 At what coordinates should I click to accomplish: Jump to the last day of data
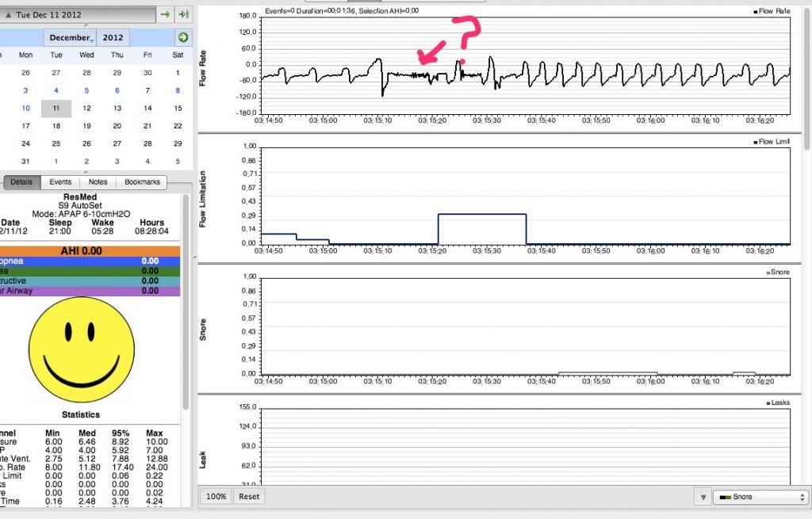click(184, 14)
